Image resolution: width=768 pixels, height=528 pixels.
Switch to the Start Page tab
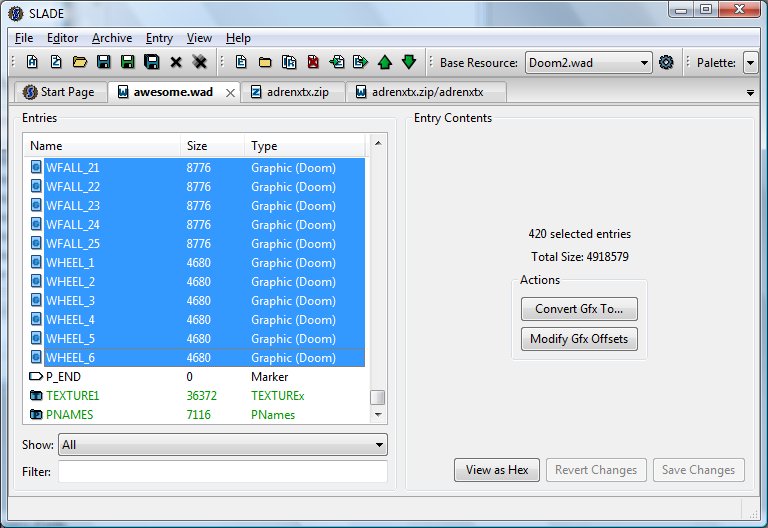click(61, 92)
